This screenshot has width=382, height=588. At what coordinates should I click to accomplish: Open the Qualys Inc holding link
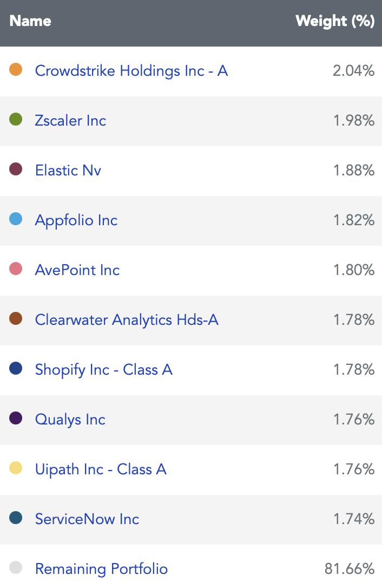[70, 420]
